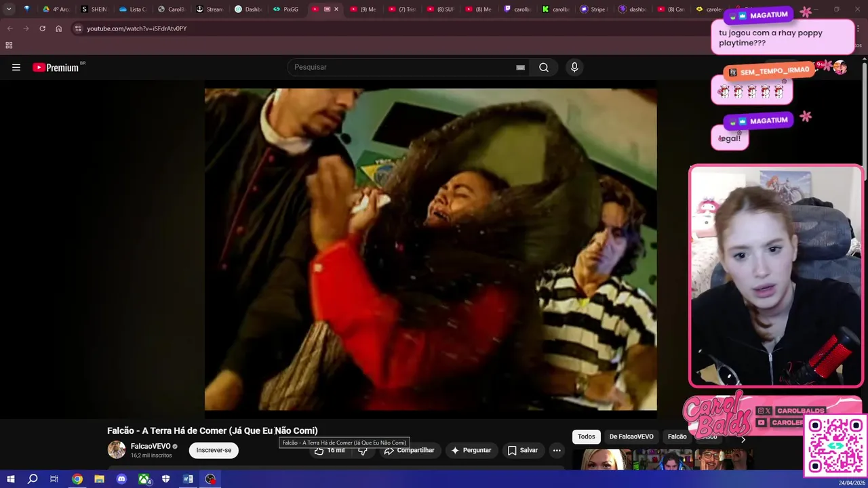Click the Chrome address bar URL
Image resolution: width=868 pixels, height=488 pixels.
click(137, 28)
